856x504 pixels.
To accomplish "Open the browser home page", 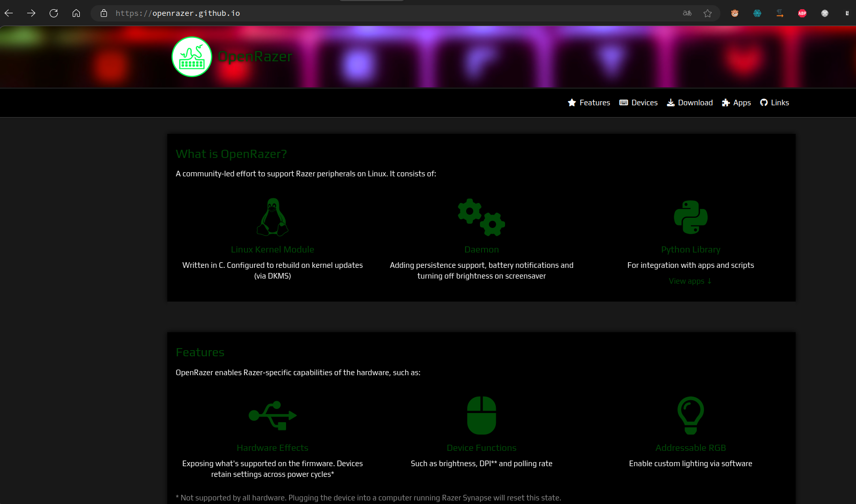I will pyautogui.click(x=76, y=13).
